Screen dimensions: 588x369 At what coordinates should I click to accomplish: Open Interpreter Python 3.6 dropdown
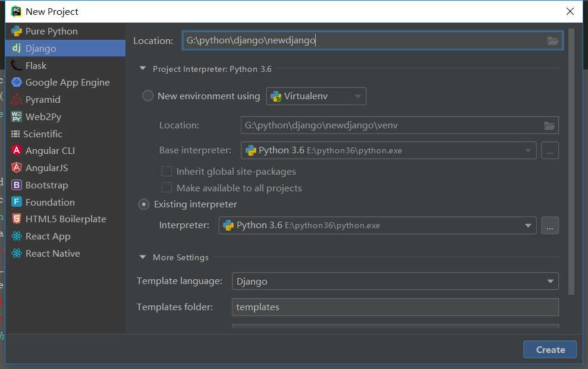[378, 225]
